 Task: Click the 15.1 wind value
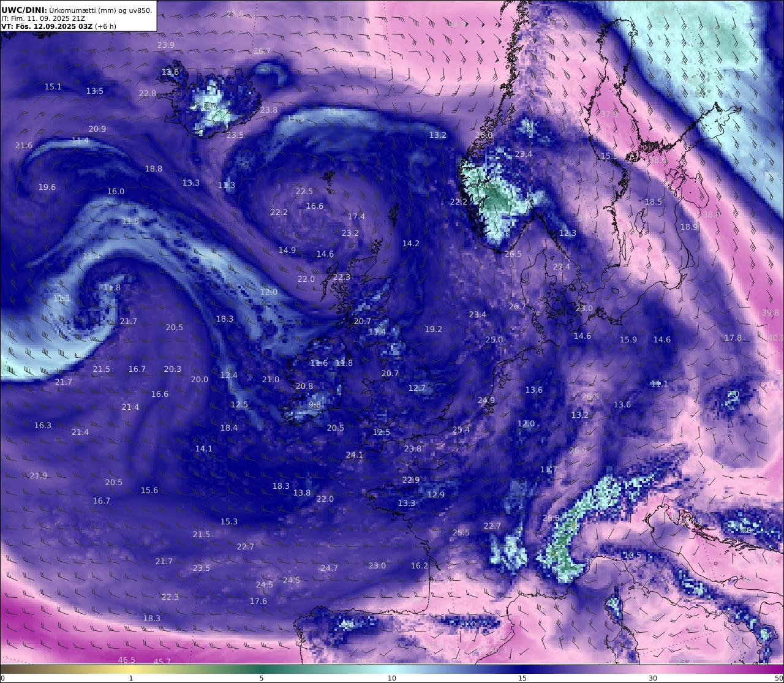[x=53, y=87]
